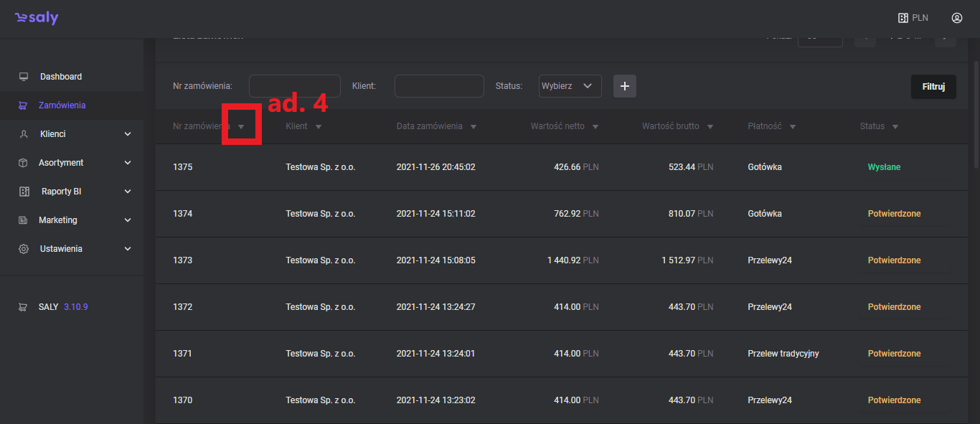
Task: Sort by Data zamówienia column arrow
Action: click(473, 127)
